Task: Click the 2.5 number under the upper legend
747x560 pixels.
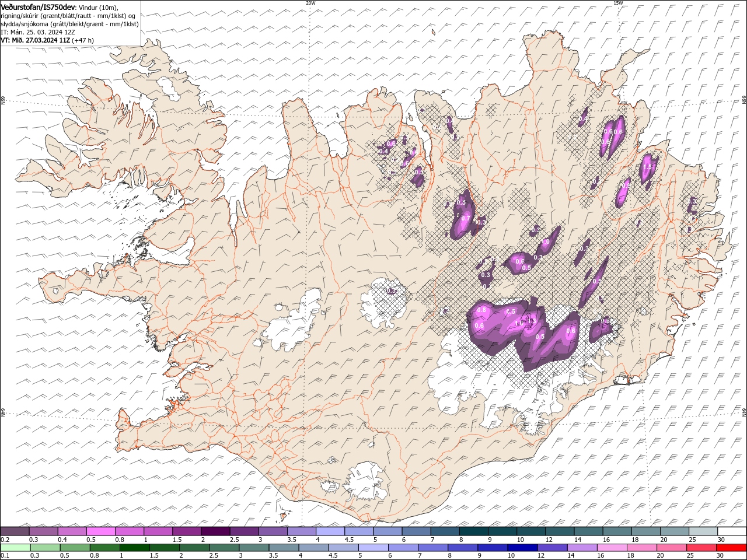Action: (234, 540)
